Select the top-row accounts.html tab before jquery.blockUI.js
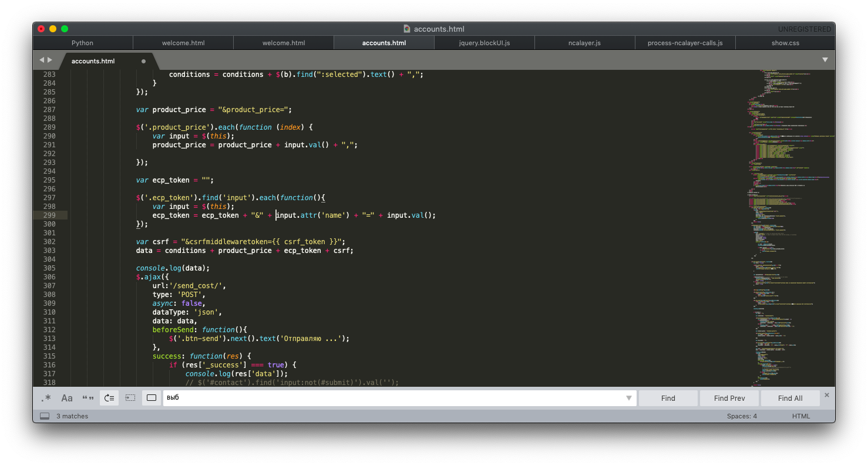 pyautogui.click(x=384, y=43)
